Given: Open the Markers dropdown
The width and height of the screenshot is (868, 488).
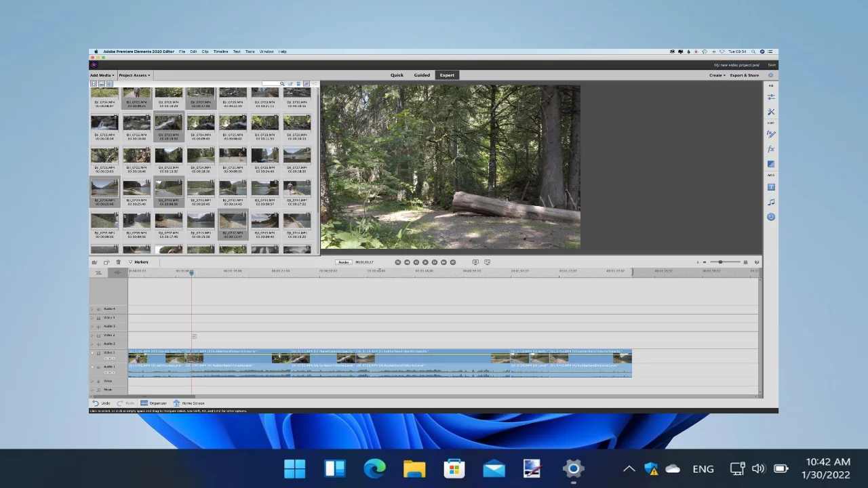Looking at the screenshot, I should coord(139,262).
